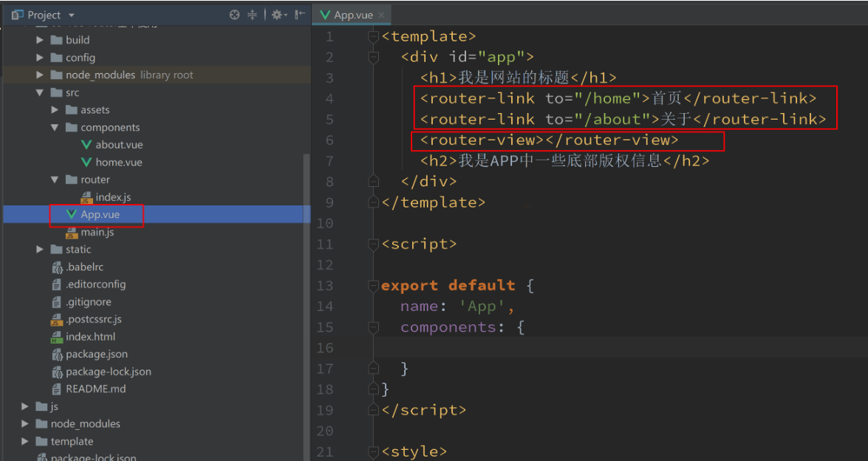This screenshot has width=868, height=461.
Task: Click the folder icon of build
Action: [x=56, y=40]
